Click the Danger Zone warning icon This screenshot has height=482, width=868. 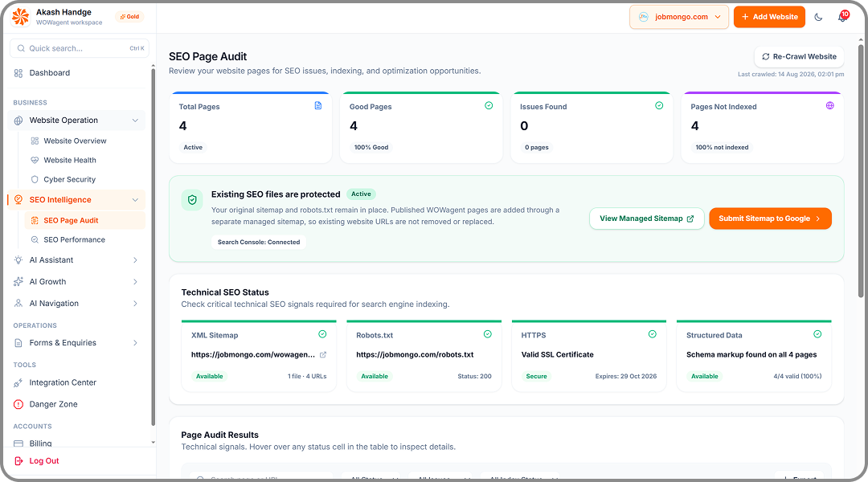pyautogui.click(x=18, y=404)
